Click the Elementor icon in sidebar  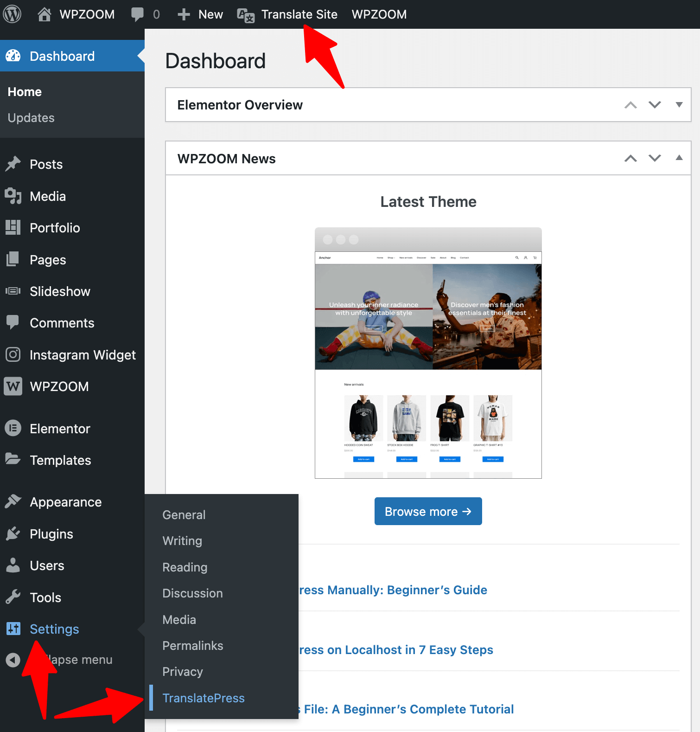pos(13,428)
